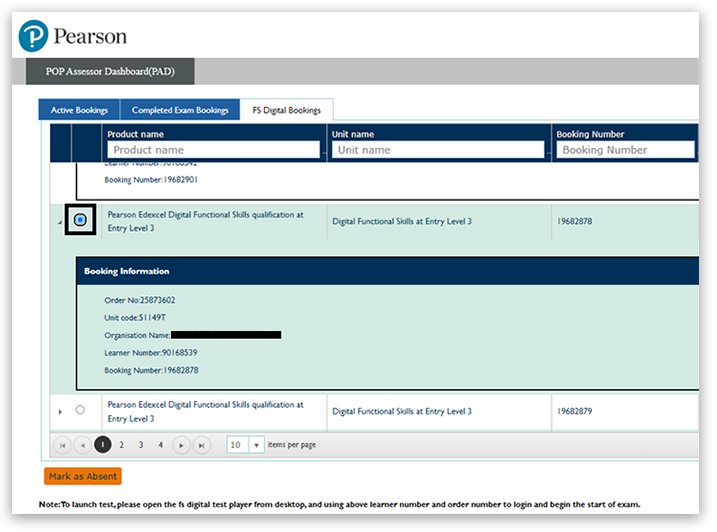Image resolution: width=717 pixels, height=532 pixels.
Task: Click the Product name filter field
Action: tap(213, 150)
